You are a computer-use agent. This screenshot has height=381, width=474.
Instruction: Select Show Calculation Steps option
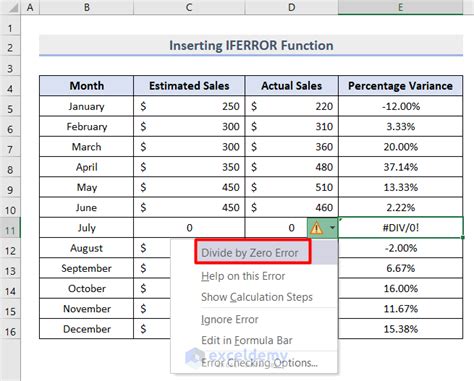tap(257, 297)
